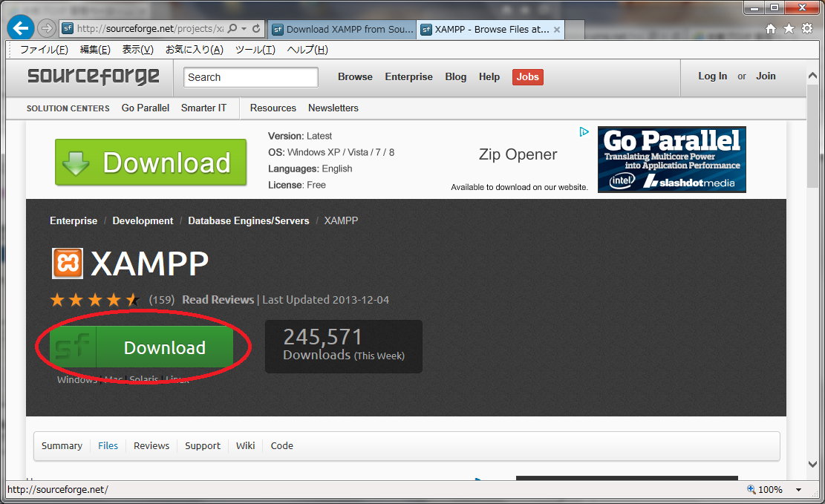This screenshot has width=825, height=504.
Task: Open favorites star icon
Action: (789, 29)
